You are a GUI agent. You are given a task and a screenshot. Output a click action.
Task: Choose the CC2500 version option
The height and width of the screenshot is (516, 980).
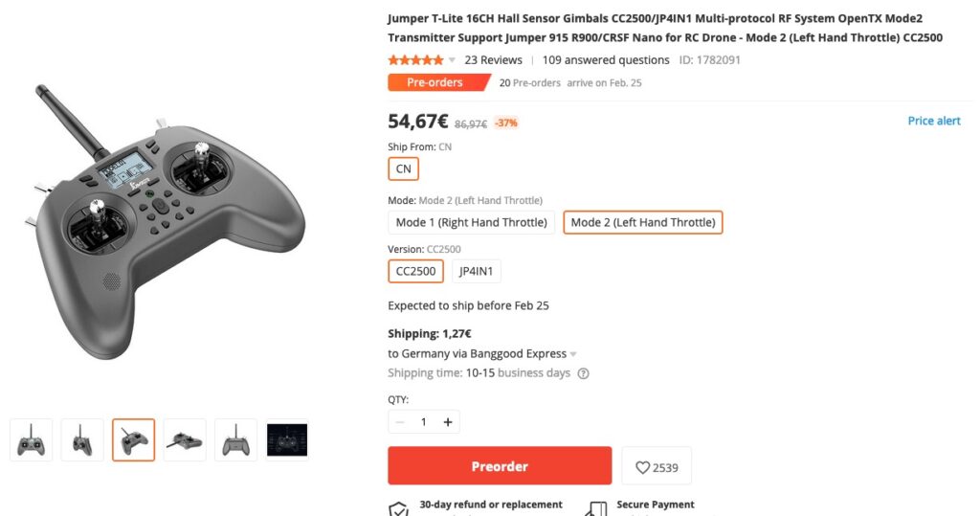[x=415, y=271]
